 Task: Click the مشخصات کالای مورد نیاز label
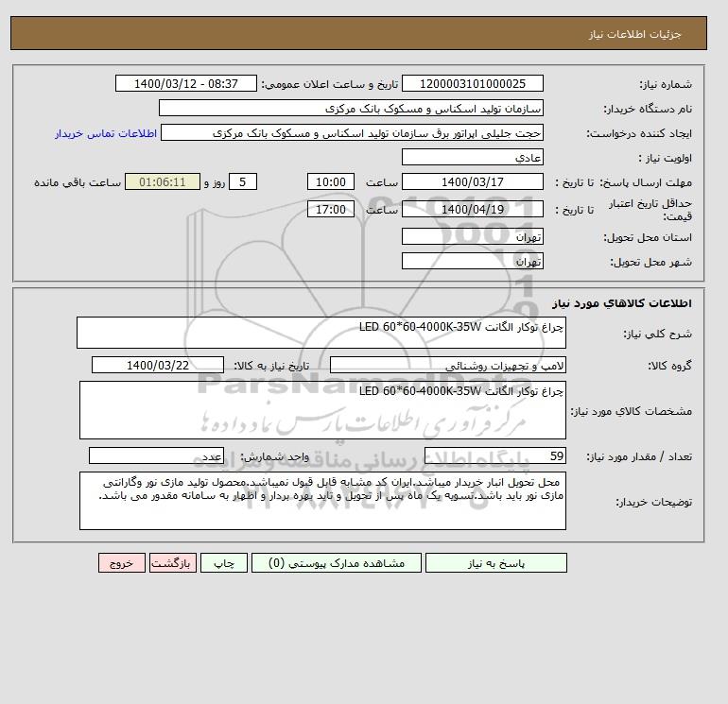click(x=631, y=411)
